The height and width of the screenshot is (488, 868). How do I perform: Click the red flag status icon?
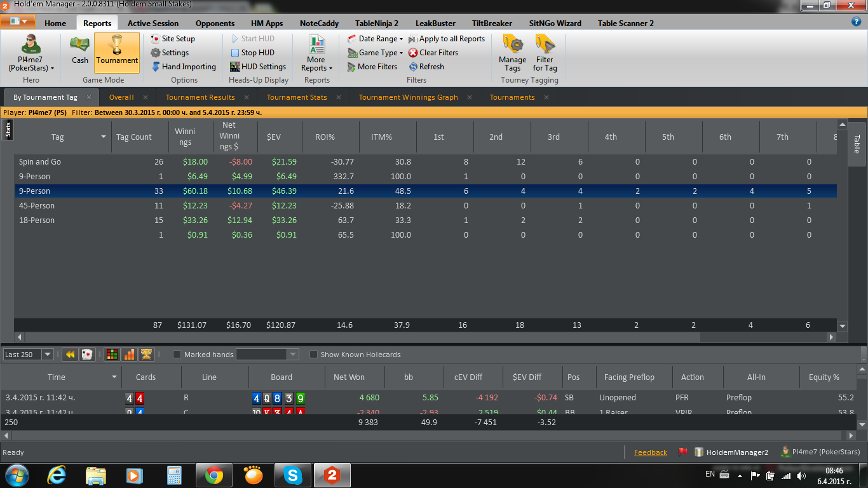click(683, 452)
